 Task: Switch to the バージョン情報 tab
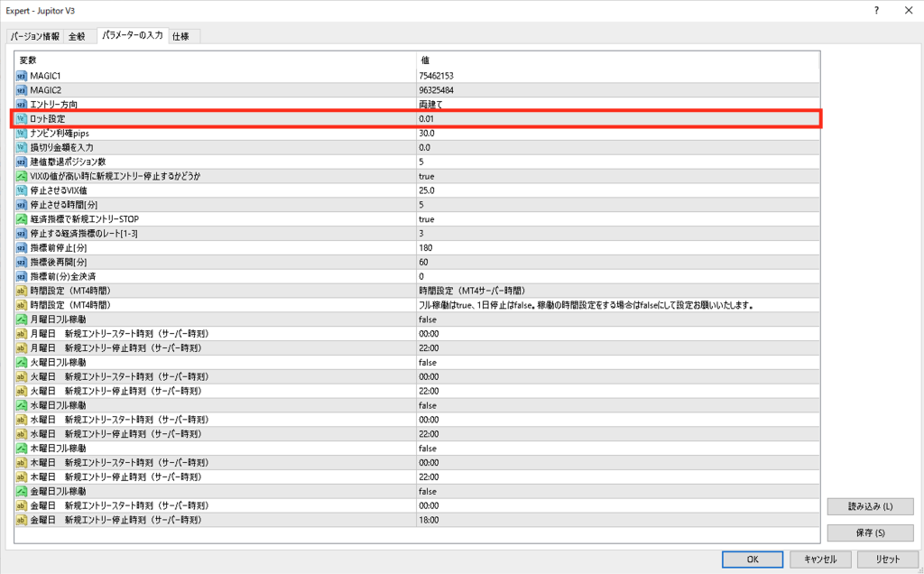tap(35, 36)
